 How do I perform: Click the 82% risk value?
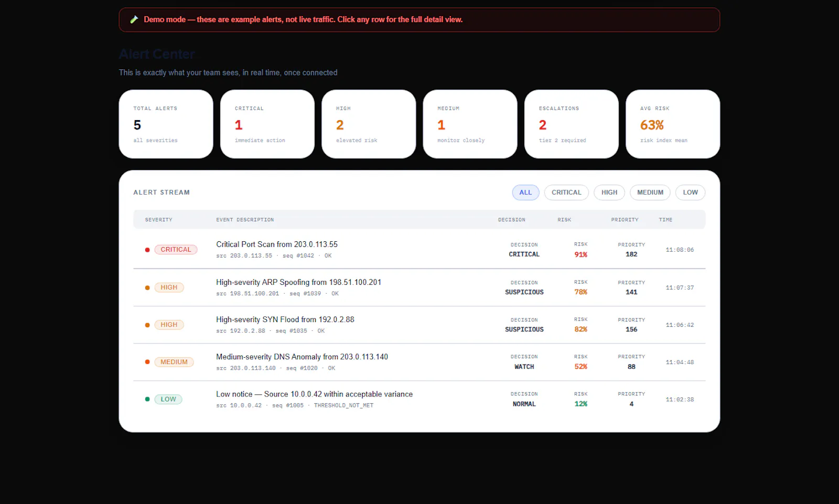tap(580, 329)
